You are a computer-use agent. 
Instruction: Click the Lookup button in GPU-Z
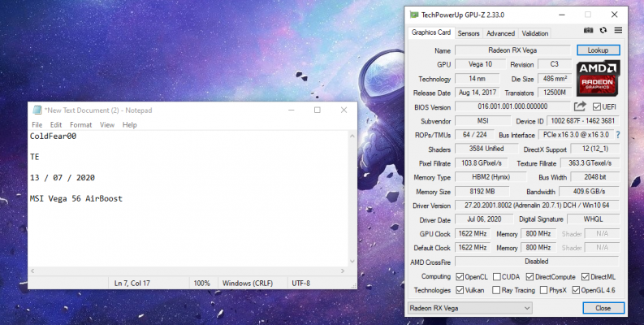[598, 50]
